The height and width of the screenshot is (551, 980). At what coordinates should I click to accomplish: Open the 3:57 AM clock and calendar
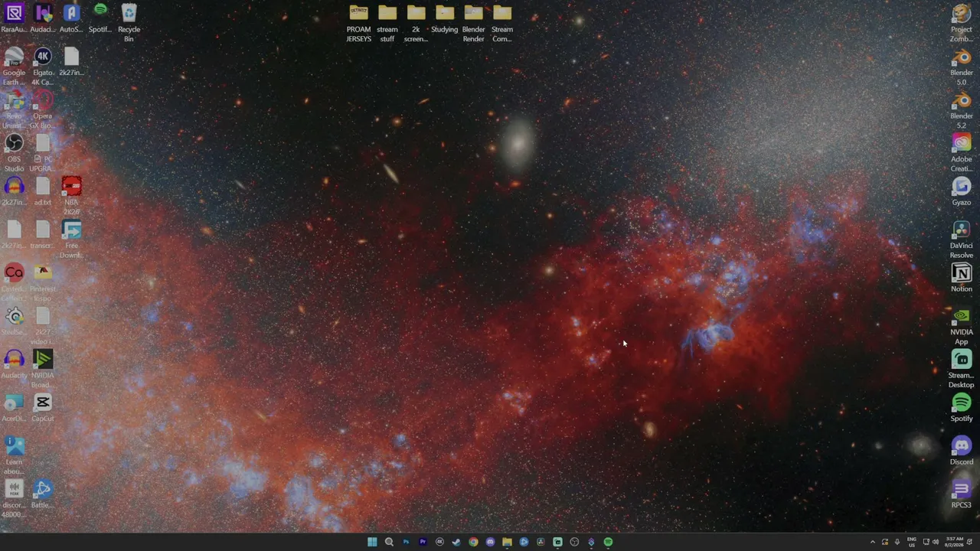955,542
